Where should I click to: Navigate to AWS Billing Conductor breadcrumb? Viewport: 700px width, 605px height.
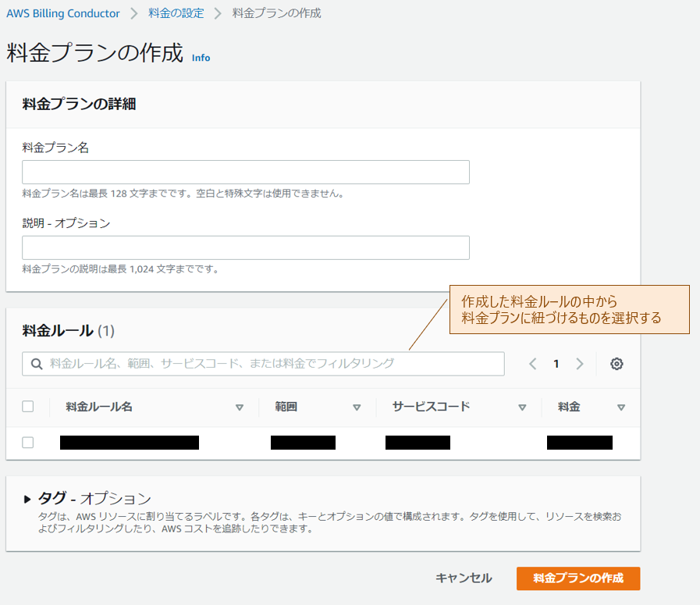tap(62, 13)
